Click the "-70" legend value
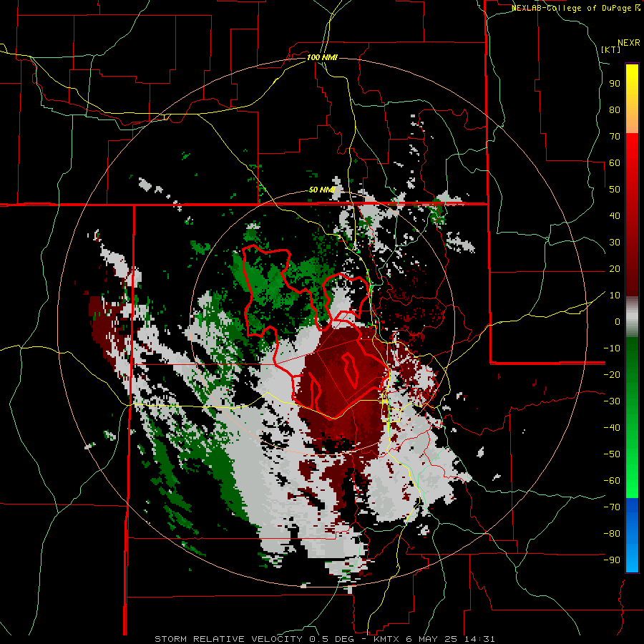The image size is (644, 644). click(x=612, y=507)
